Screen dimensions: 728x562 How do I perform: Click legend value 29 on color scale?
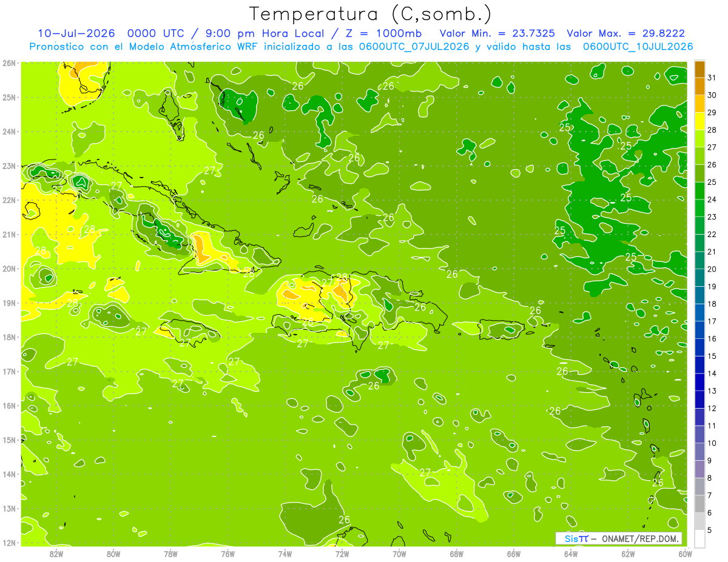point(712,113)
